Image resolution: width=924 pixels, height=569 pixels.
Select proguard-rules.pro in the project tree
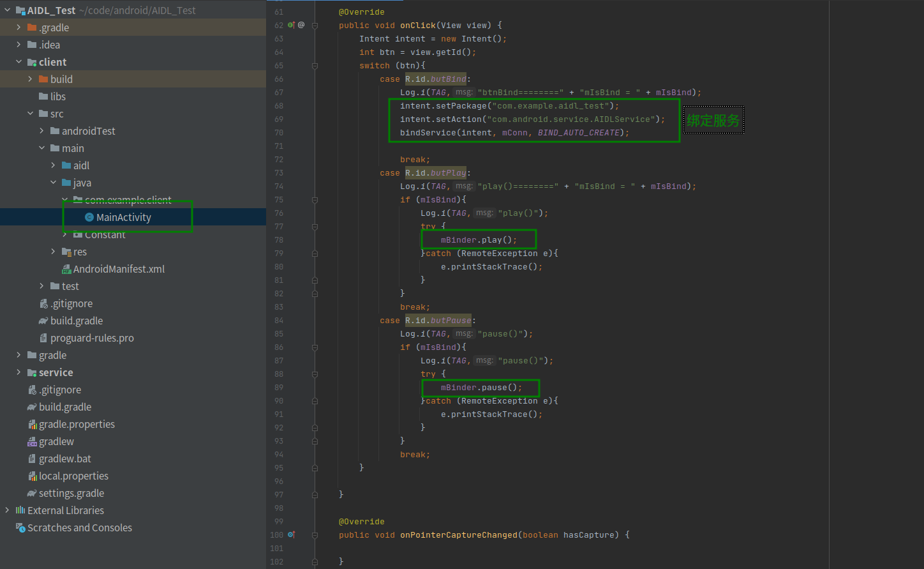tap(92, 338)
